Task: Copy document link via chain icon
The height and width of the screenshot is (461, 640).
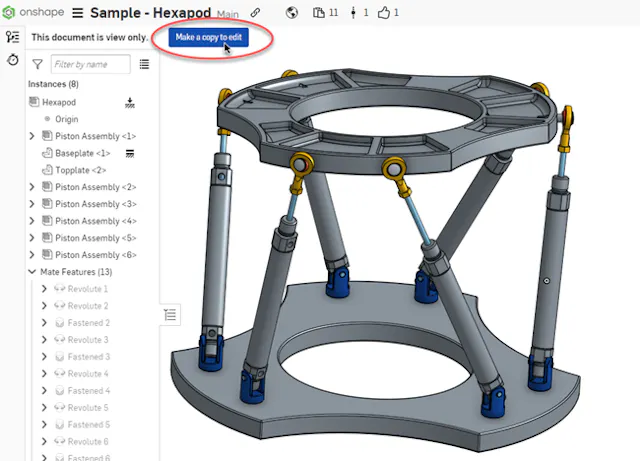Action: pyautogui.click(x=256, y=13)
